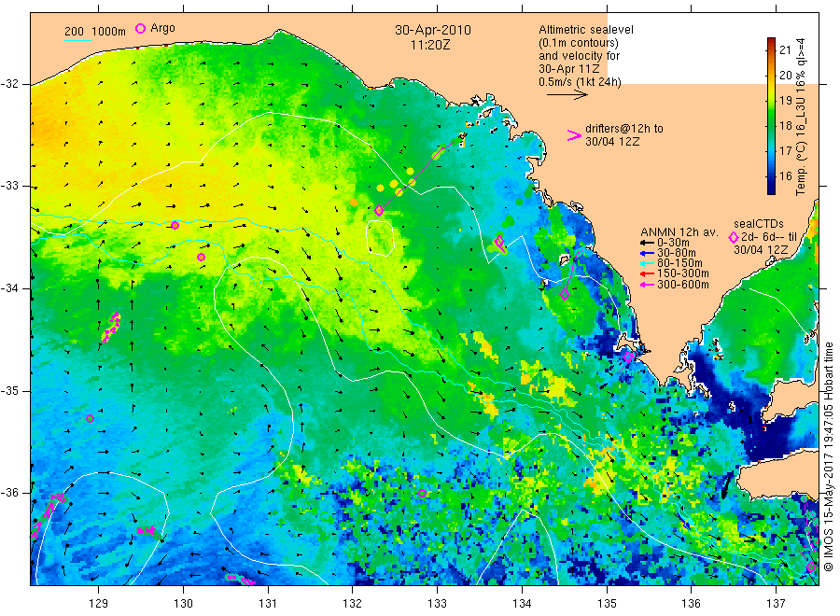Image resolution: width=840 pixels, height=616 pixels.
Task: Click the '300-600m' depth range label
Action: point(683,285)
